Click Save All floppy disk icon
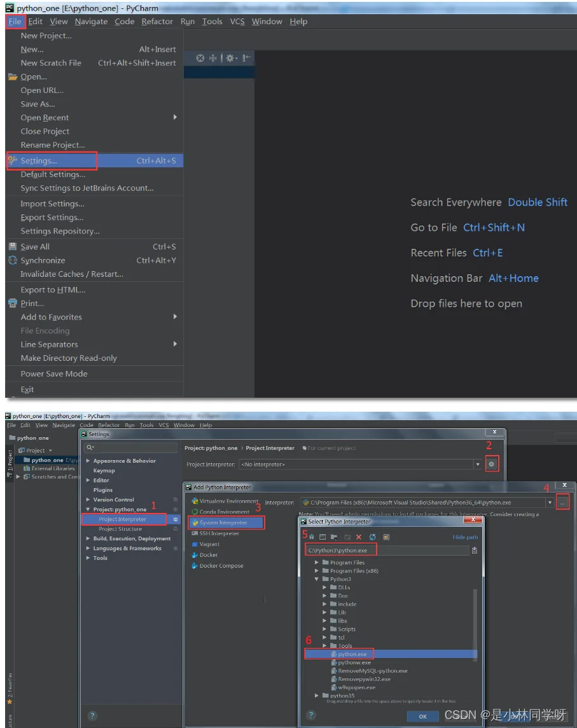This screenshot has height=728, width=577. [x=13, y=246]
